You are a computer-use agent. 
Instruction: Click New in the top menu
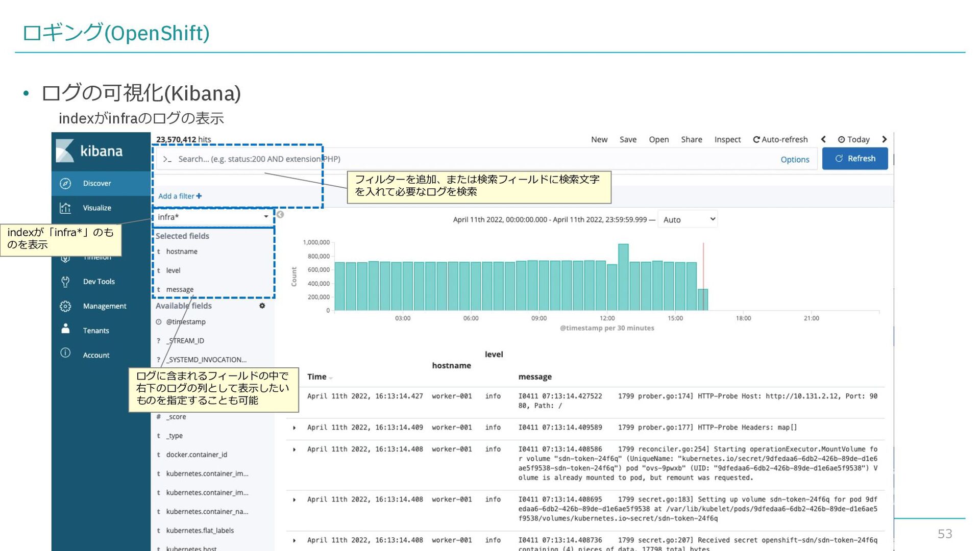599,139
